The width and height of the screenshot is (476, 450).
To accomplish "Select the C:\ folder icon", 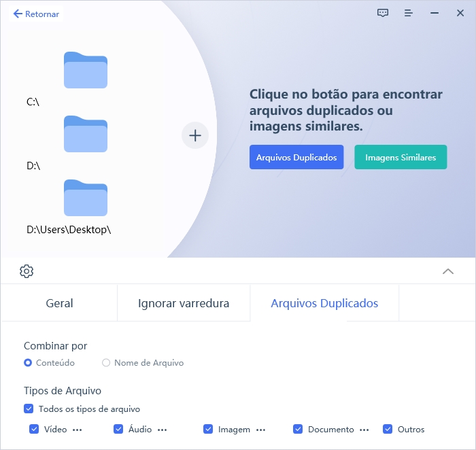I will [86, 70].
